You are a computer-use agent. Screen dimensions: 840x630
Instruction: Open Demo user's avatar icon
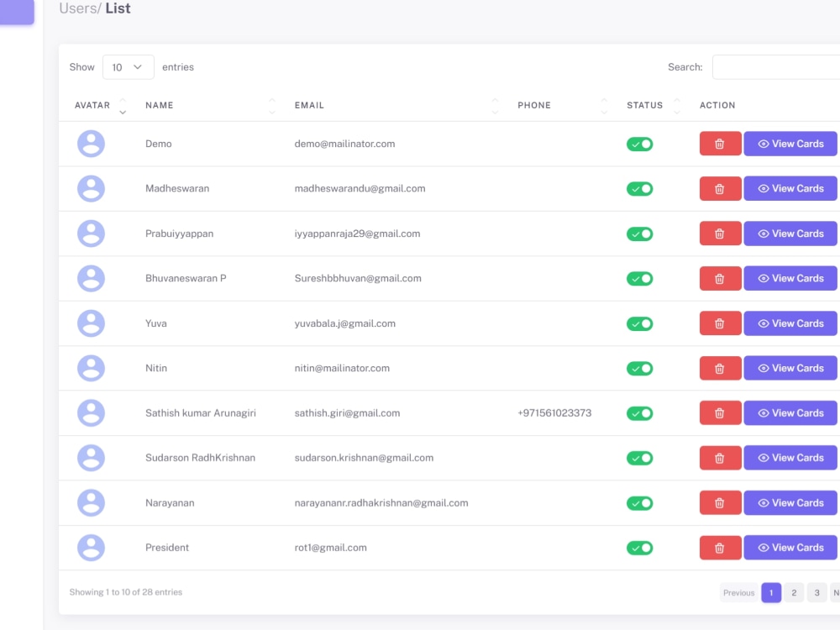pos(91,144)
